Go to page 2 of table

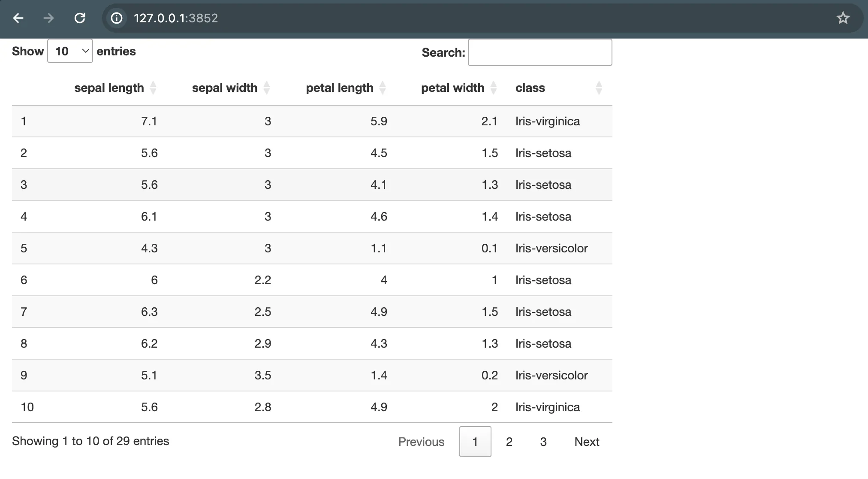(x=509, y=442)
